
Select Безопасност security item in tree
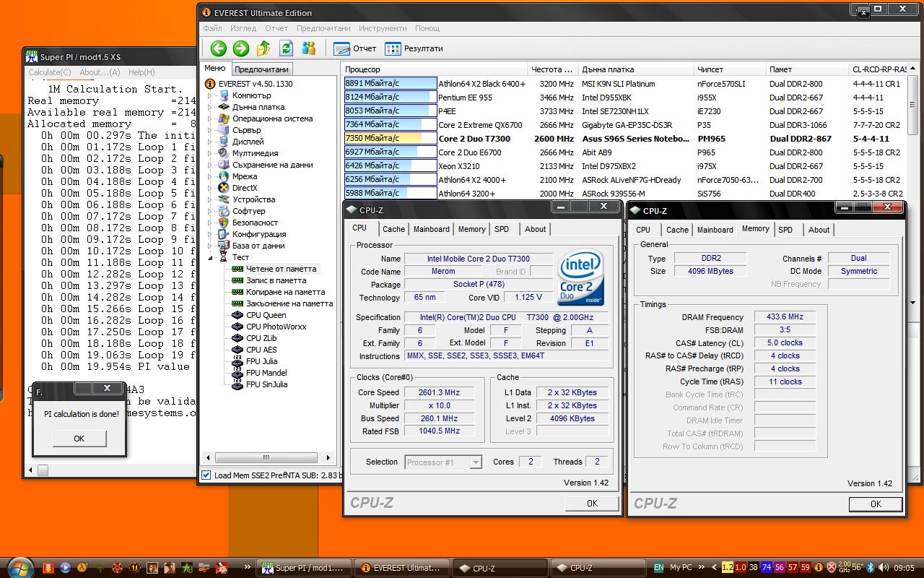pos(255,223)
